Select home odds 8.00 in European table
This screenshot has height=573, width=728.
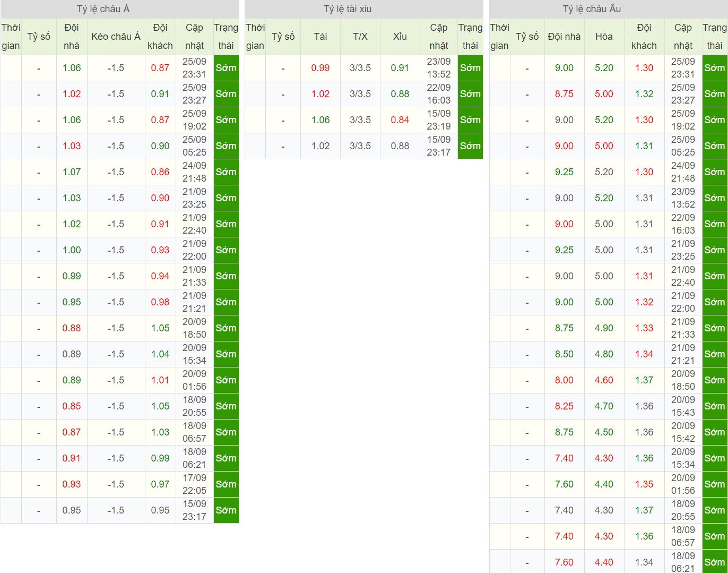(x=564, y=380)
